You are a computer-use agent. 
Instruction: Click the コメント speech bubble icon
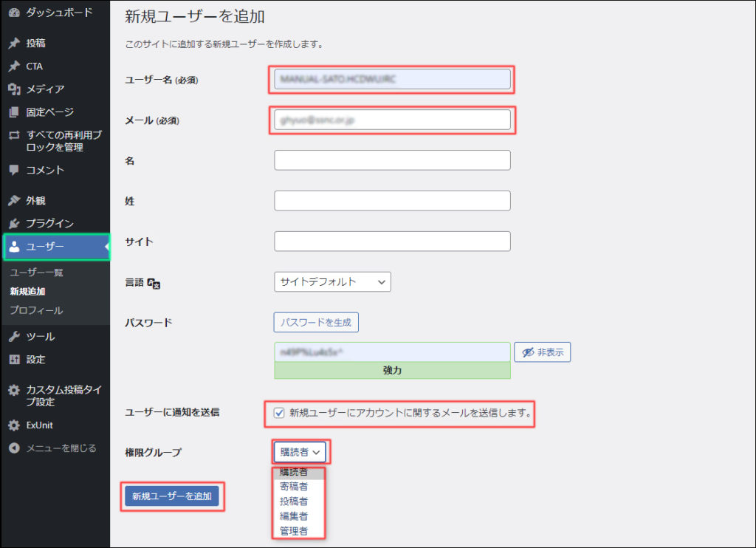[x=14, y=170]
